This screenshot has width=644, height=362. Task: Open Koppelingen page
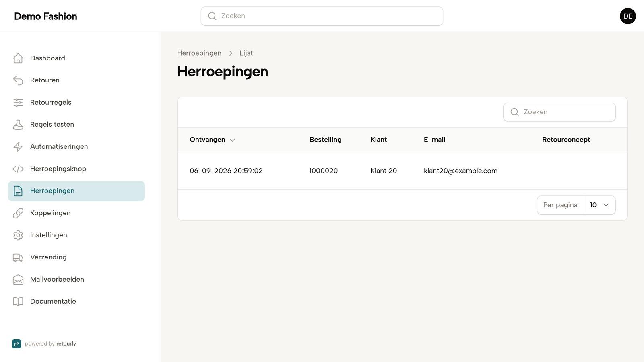coord(76,213)
